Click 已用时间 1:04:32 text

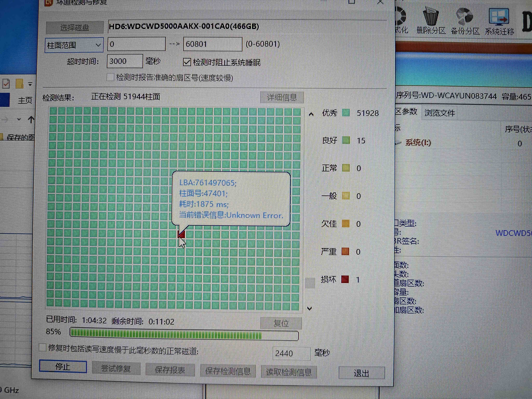(x=76, y=320)
